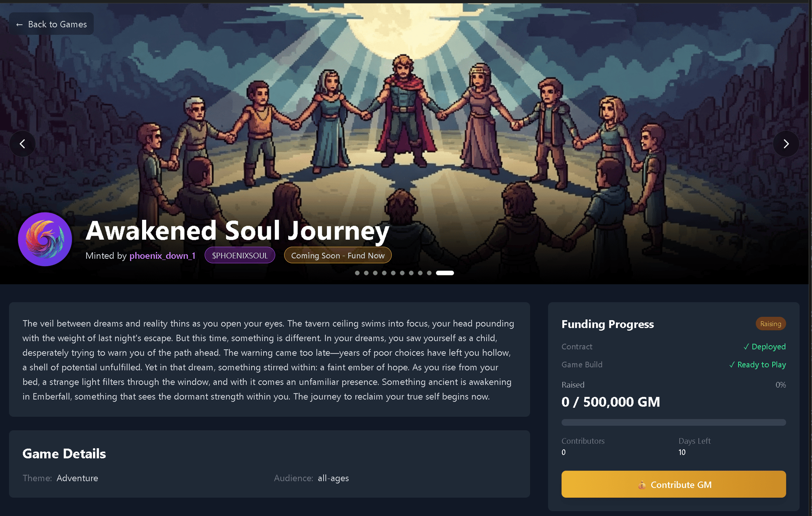Select the left carousel arrow

[22, 144]
